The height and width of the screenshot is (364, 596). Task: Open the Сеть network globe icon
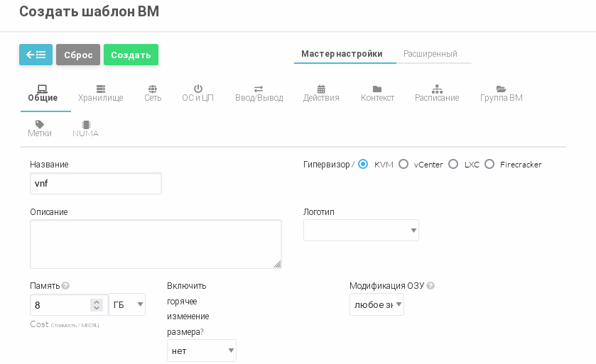point(153,89)
